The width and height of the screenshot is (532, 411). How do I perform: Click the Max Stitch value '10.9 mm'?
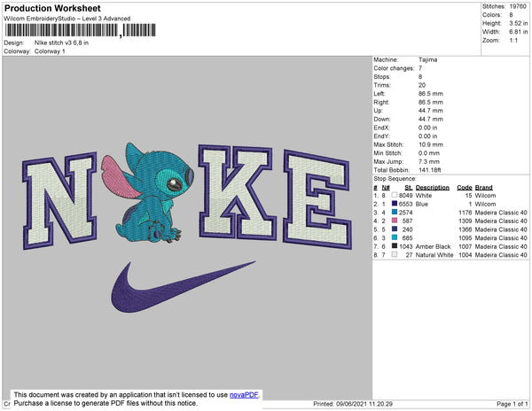pos(431,144)
